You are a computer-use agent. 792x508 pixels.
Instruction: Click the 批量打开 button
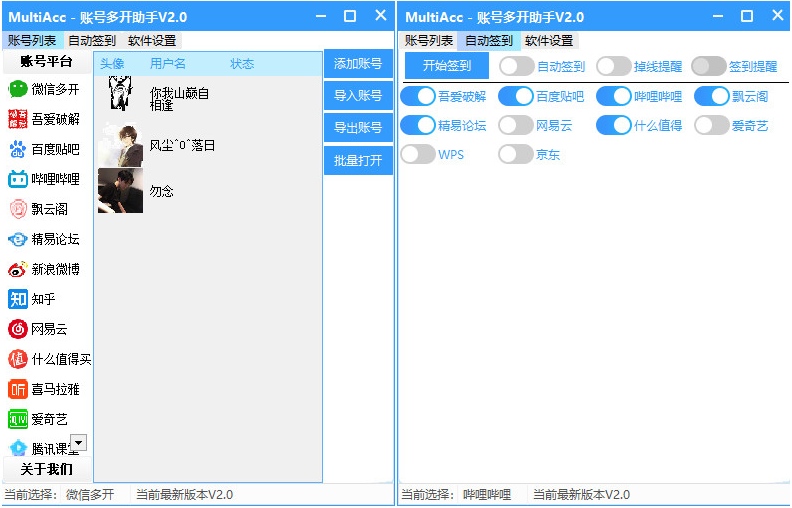coord(358,161)
